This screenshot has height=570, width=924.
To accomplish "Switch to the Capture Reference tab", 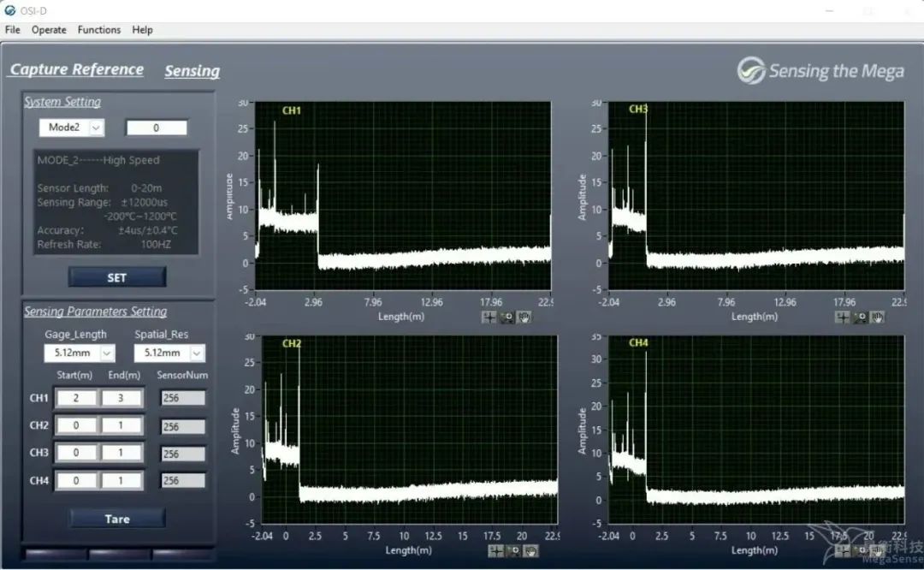I will 77,69.
